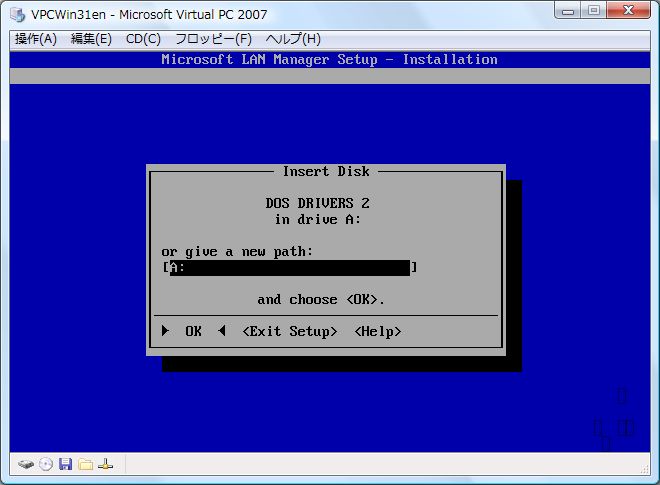
Task: Click the 'Insert Disk' dialog title
Action: [326, 171]
